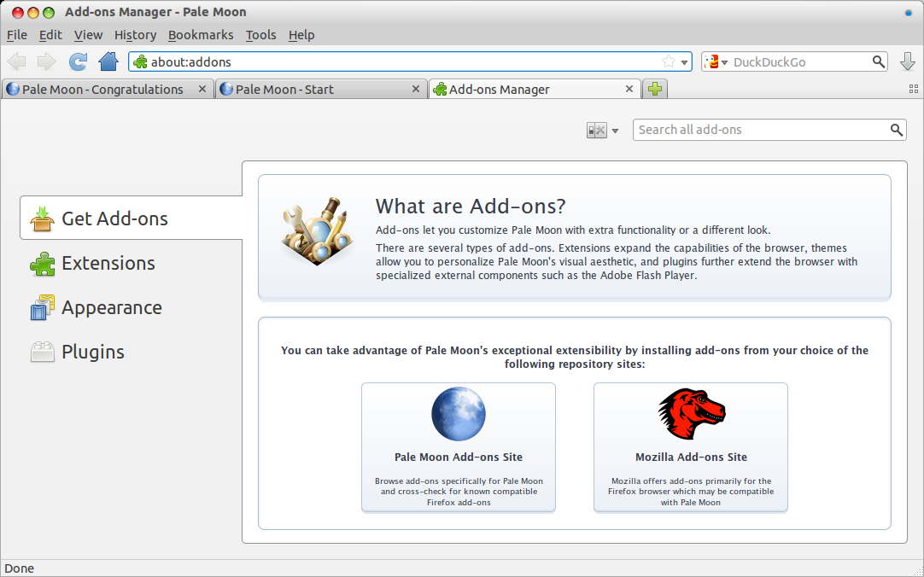Click the Done status bar text

point(20,568)
